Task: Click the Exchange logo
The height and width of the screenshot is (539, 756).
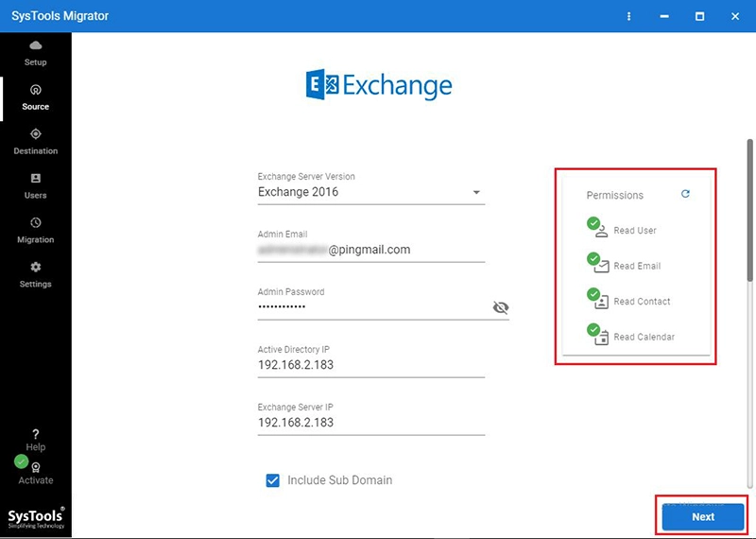Action: click(379, 85)
